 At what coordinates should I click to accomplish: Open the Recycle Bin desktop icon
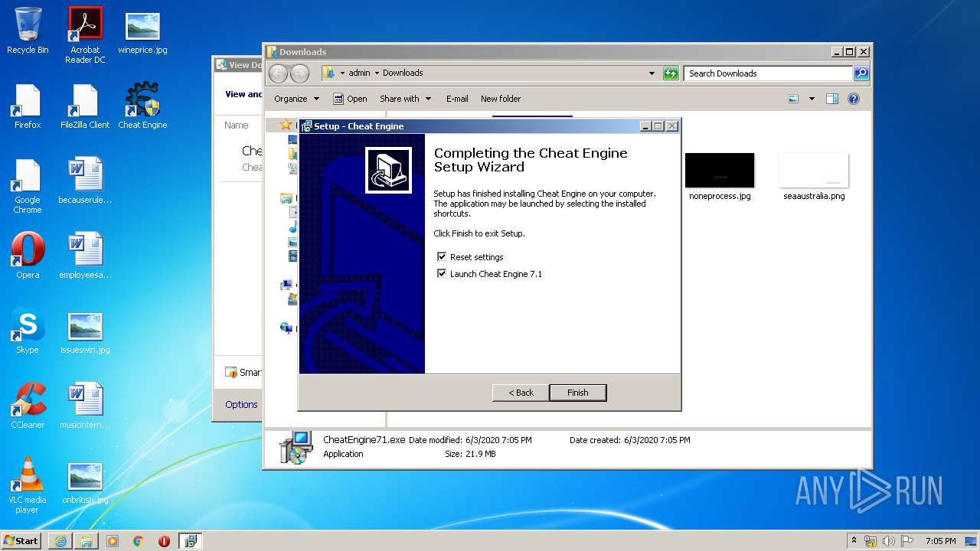[28, 31]
